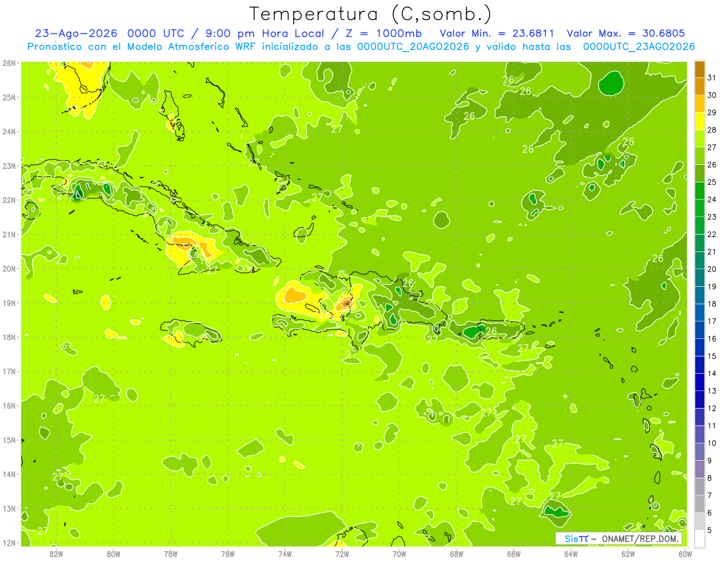Click the title 'Temperatura (C,somb.)'

(x=371, y=14)
